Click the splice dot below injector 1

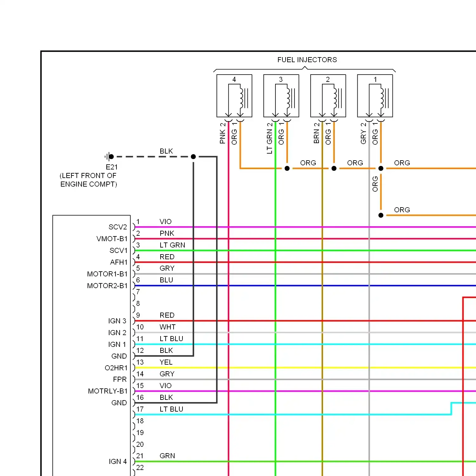point(381,168)
